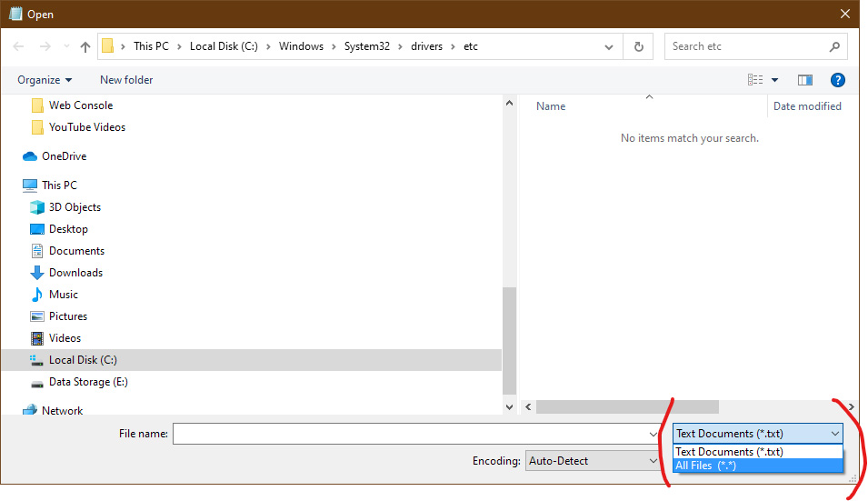Screen dimensions: 868x501
Task: Sort by the Date modified column
Action: [807, 106]
